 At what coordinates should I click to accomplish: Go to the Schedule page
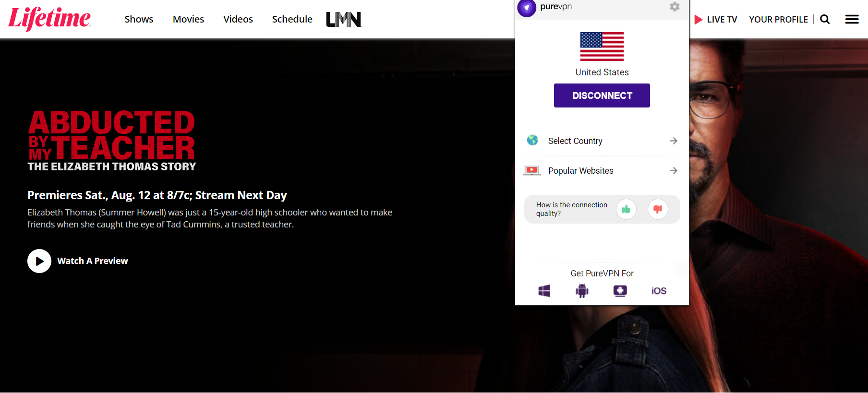(x=292, y=19)
